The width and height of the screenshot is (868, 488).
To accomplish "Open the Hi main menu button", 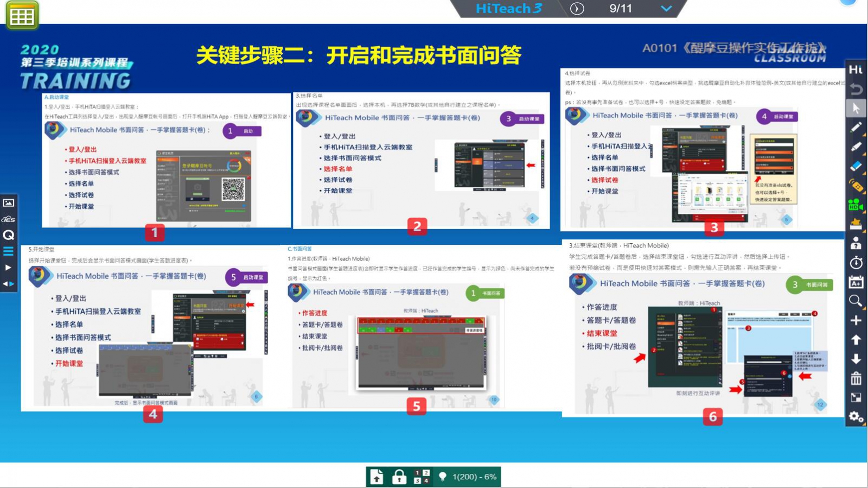I will point(856,69).
